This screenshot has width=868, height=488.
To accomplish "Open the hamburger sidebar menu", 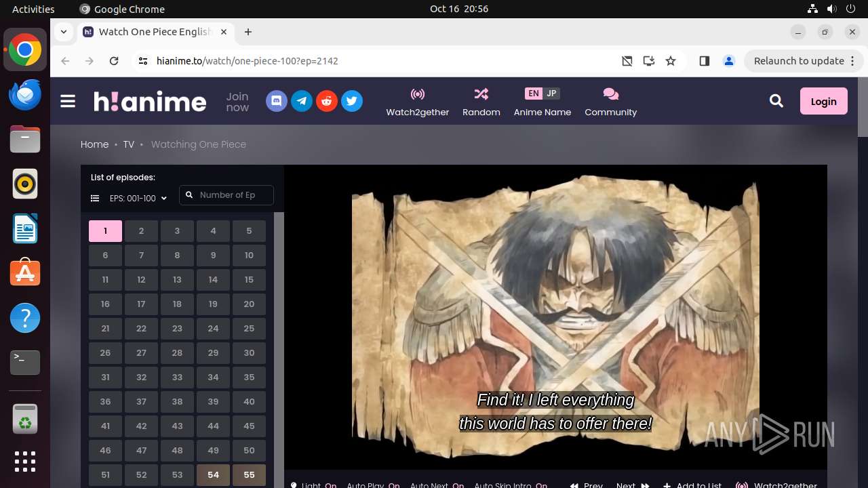I will (68, 102).
